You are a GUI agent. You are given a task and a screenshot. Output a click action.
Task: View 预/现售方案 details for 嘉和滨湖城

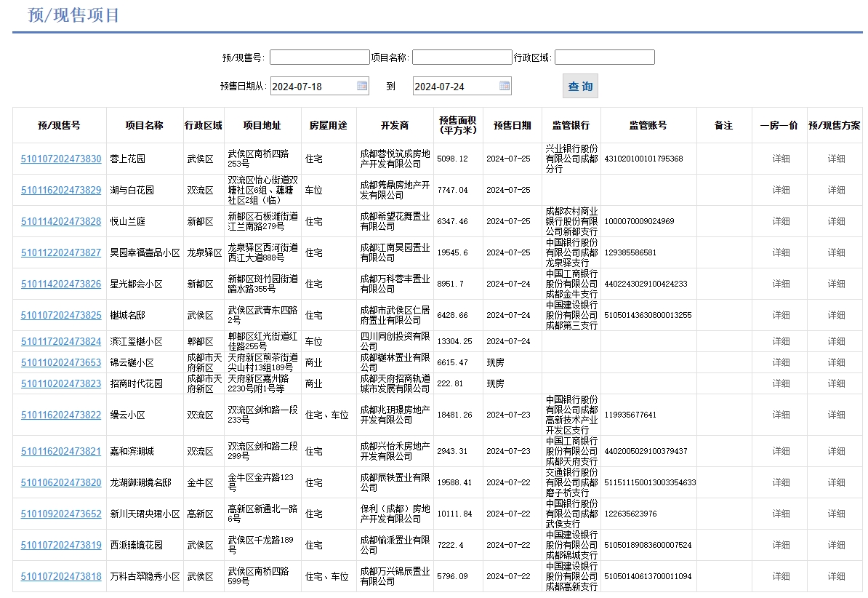(836, 452)
